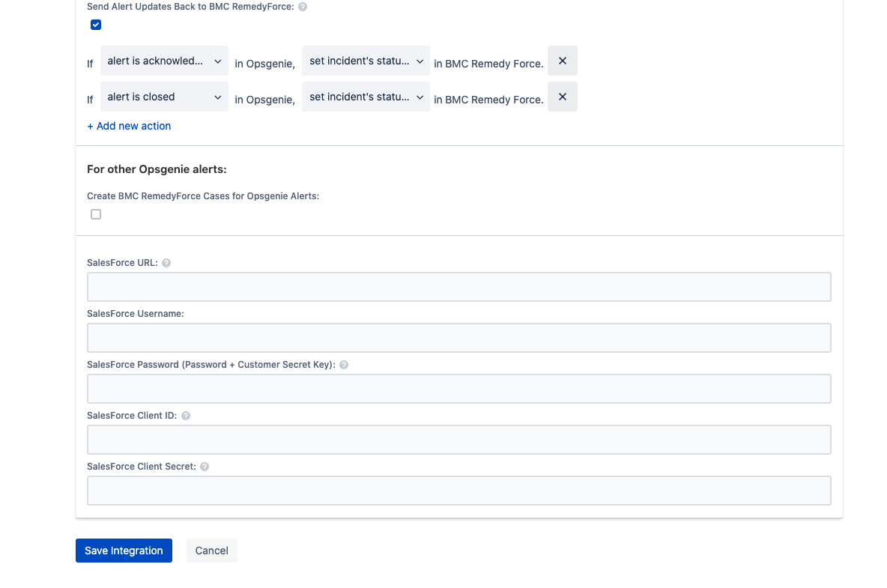Open help icon beside Send Alert Updates label
This screenshot has width=887, height=588.
303,7
